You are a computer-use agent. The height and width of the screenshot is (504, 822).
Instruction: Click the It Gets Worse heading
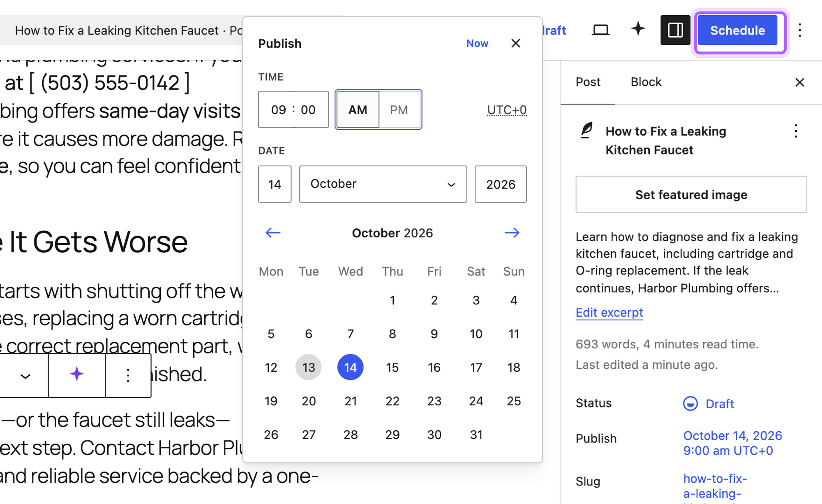(x=94, y=242)
